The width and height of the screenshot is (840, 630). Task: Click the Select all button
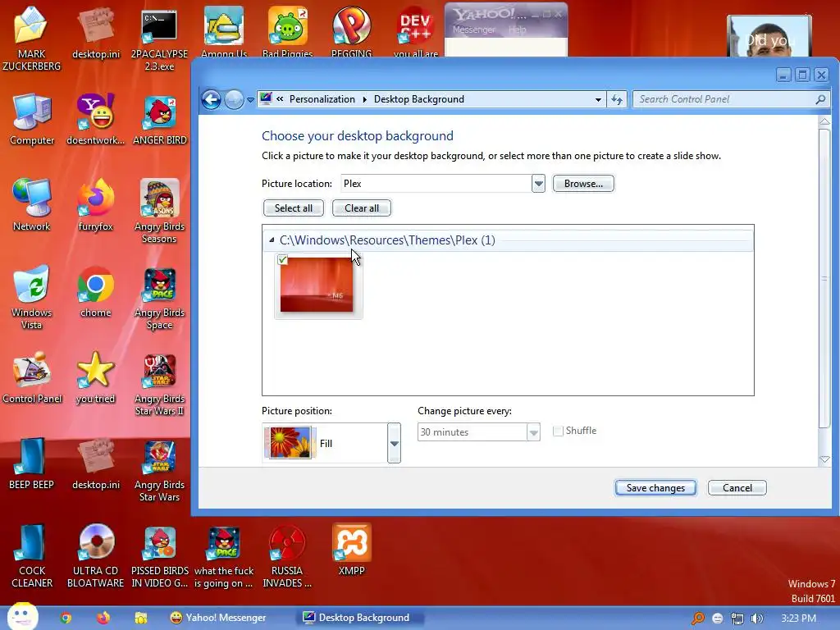coord(294,208)
